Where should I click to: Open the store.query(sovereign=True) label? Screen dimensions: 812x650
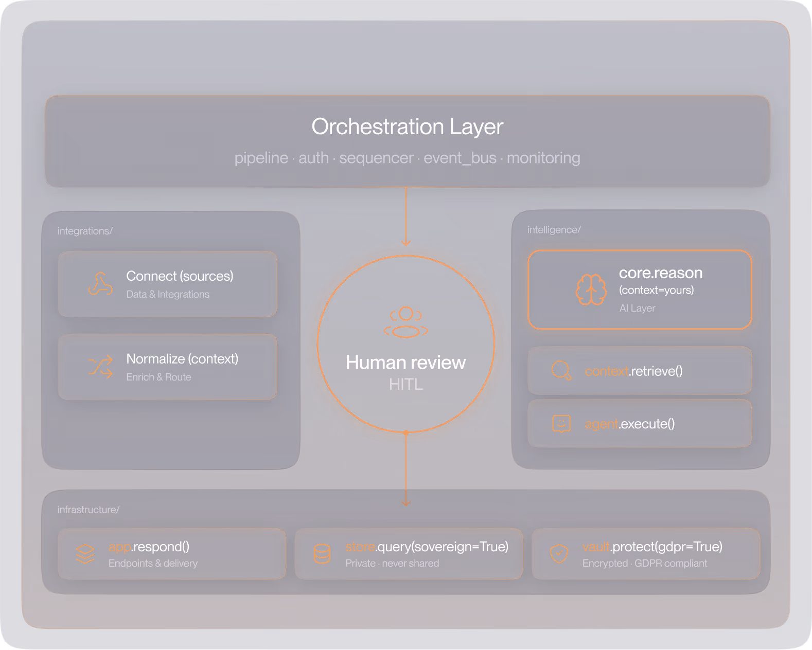pyautogui.click(x=427, y=547)
